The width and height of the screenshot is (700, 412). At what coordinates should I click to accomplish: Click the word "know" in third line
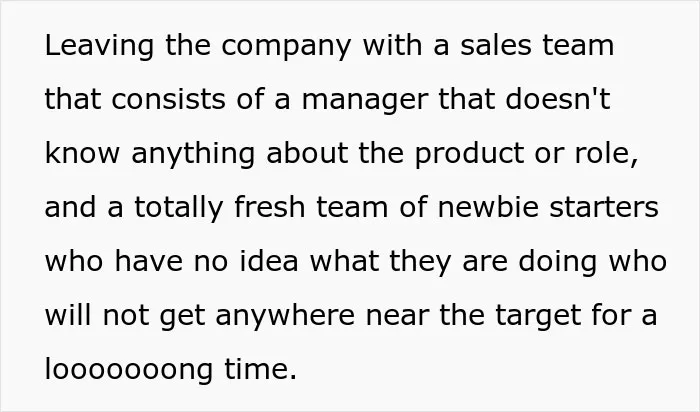coord(82,153)
